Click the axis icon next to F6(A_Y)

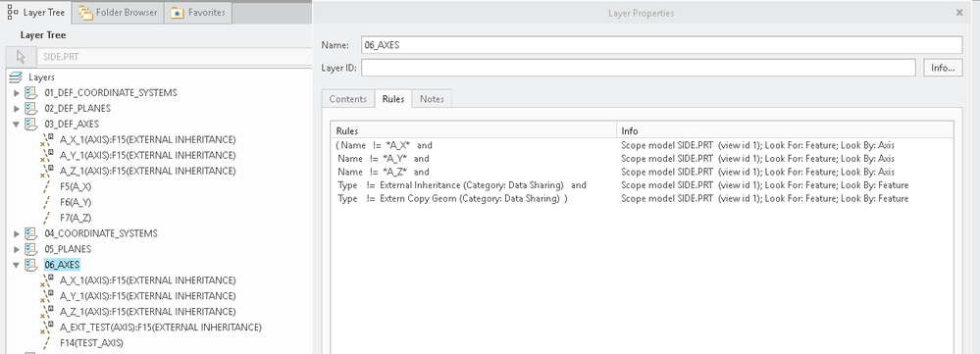47,202
